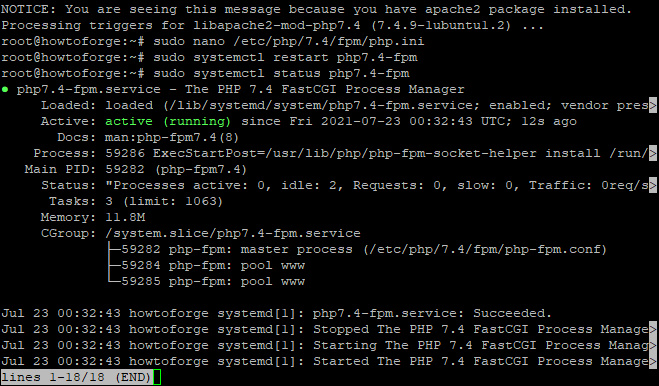Click the green service status dot

tap(5, 89)
